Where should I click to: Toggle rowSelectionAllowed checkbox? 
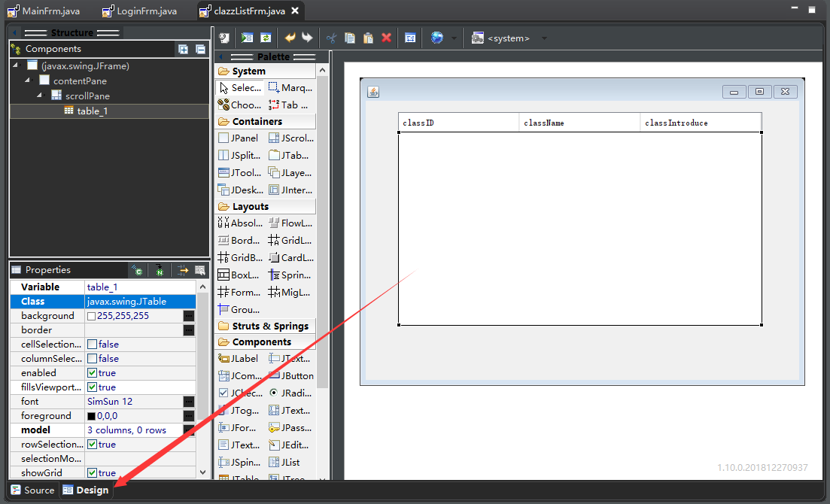(92, 444)
